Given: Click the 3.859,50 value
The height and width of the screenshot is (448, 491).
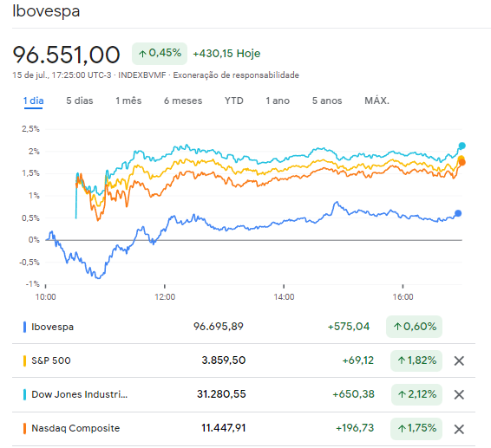Looking at the screenshot, I should [224, 360].
